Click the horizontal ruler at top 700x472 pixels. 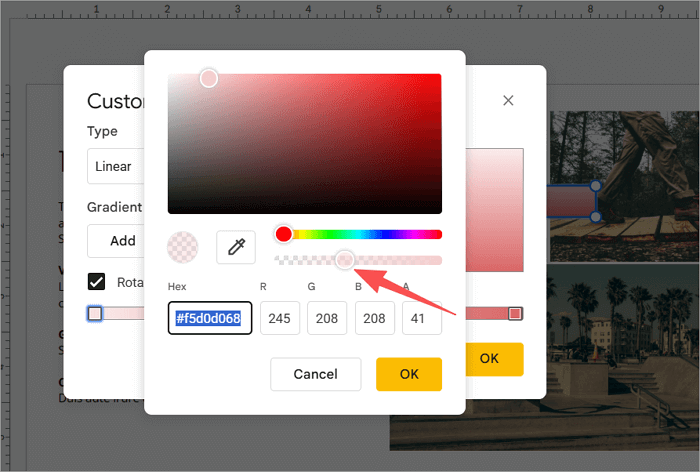350,9
